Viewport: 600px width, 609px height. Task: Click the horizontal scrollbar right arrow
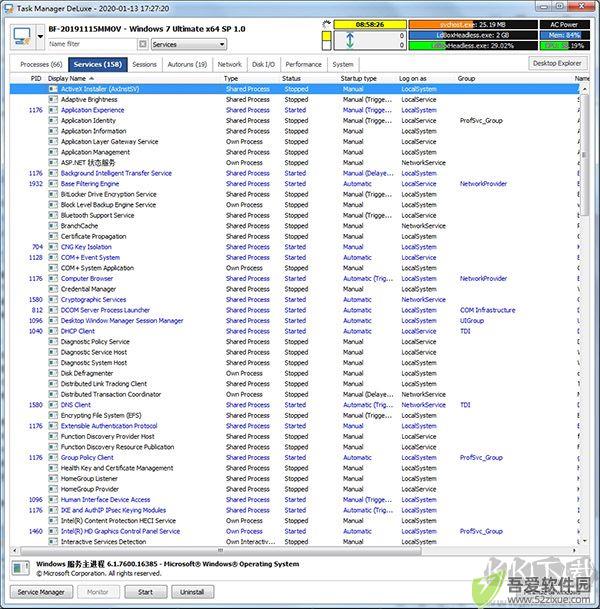574,550
